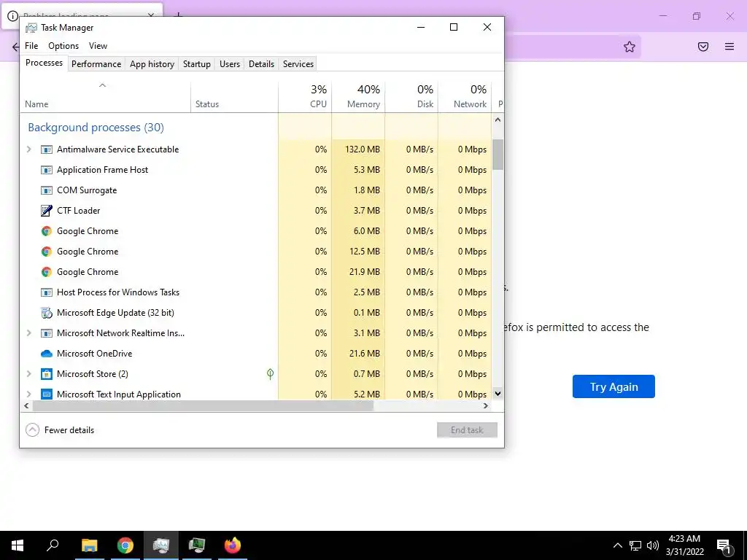Expand Antimalware Service Executable row
The height and width of the screenshot is (560, 747).
29,149
